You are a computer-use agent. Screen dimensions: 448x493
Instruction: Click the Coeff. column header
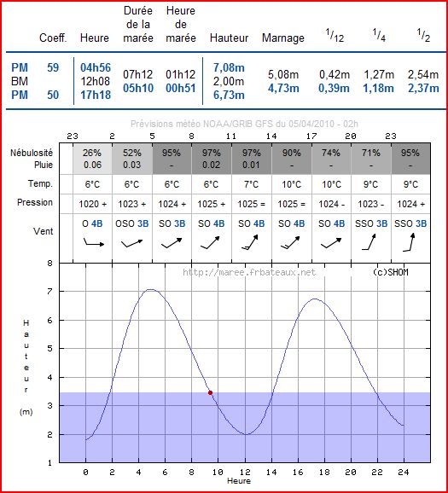click(x=53, y=38)
